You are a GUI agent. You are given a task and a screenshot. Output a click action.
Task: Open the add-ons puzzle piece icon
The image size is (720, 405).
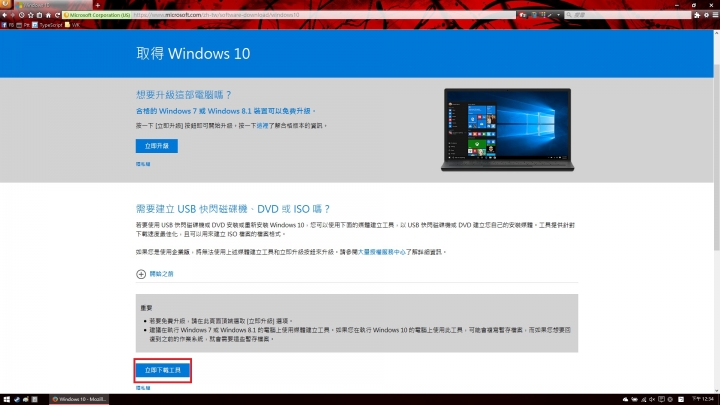point(697,15)
